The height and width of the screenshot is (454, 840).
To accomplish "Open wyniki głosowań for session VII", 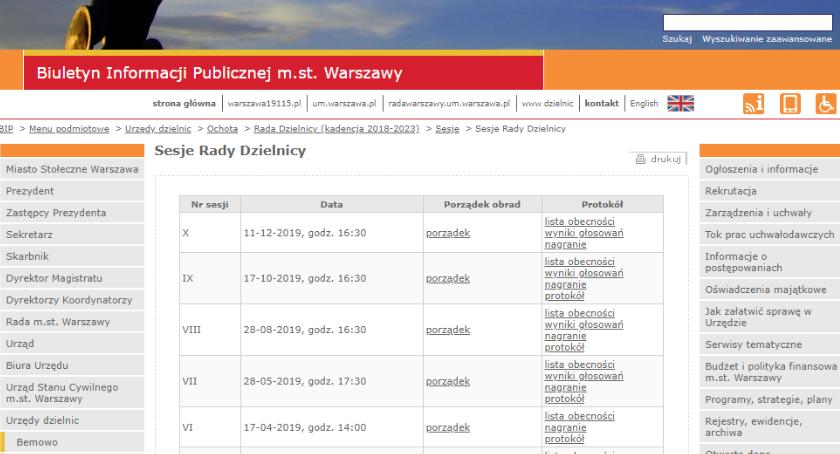I will pos(584,376).
